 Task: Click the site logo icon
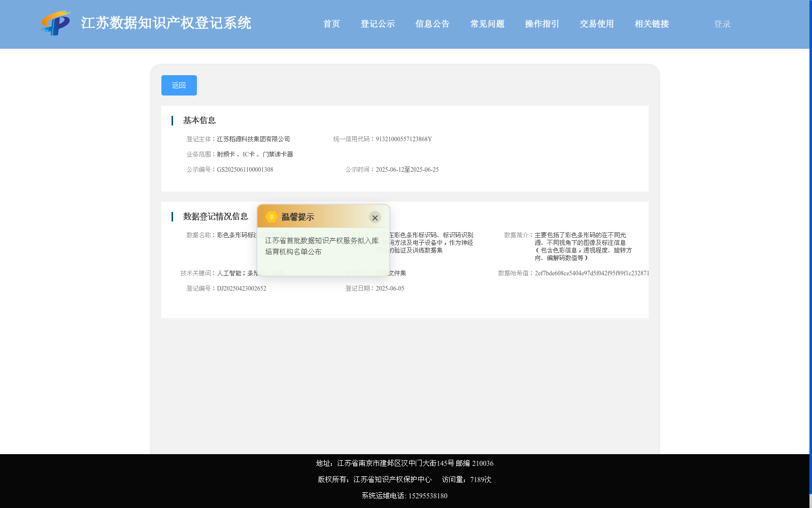56,23
